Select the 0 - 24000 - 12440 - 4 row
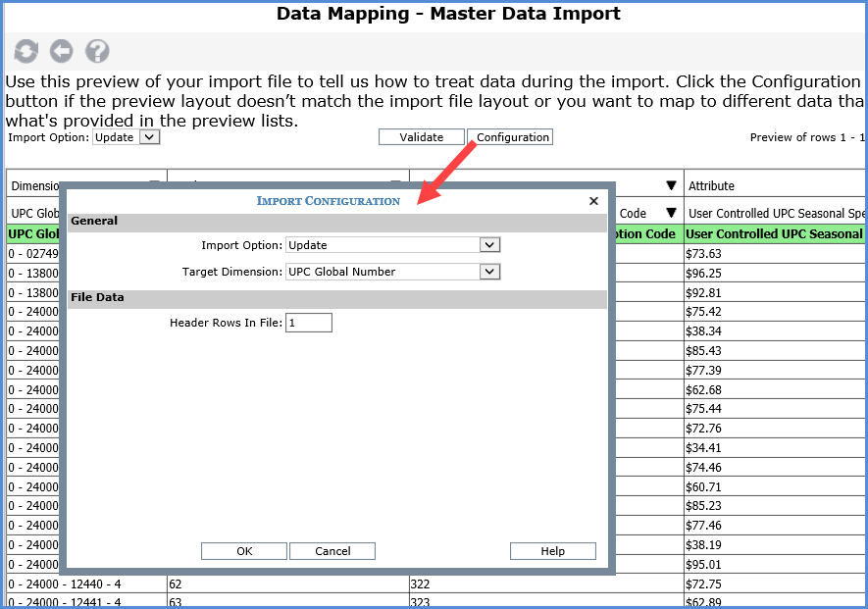Image resolution: width=868 pixels, height=609 pixels. point(65,584)
